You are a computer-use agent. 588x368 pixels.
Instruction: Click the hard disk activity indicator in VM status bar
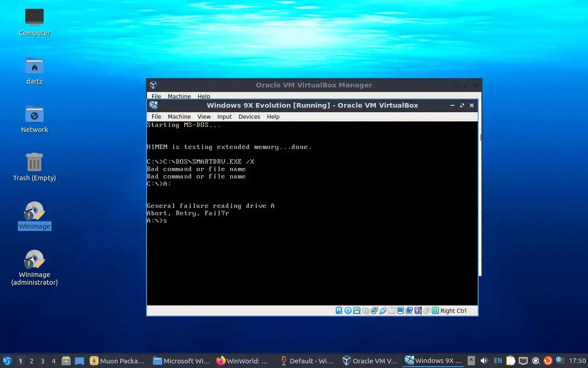click(x=339, y=310)
